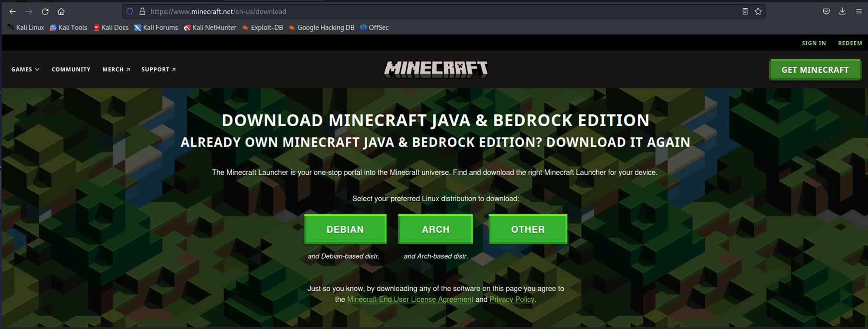The height and width of the screenshot is (329, 868).
Task: Click 'Select your preferred Linux distribution' text
Action: (x=436, y=199)
